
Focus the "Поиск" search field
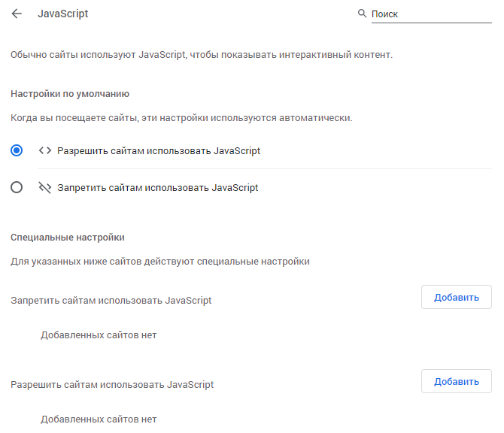430,14
